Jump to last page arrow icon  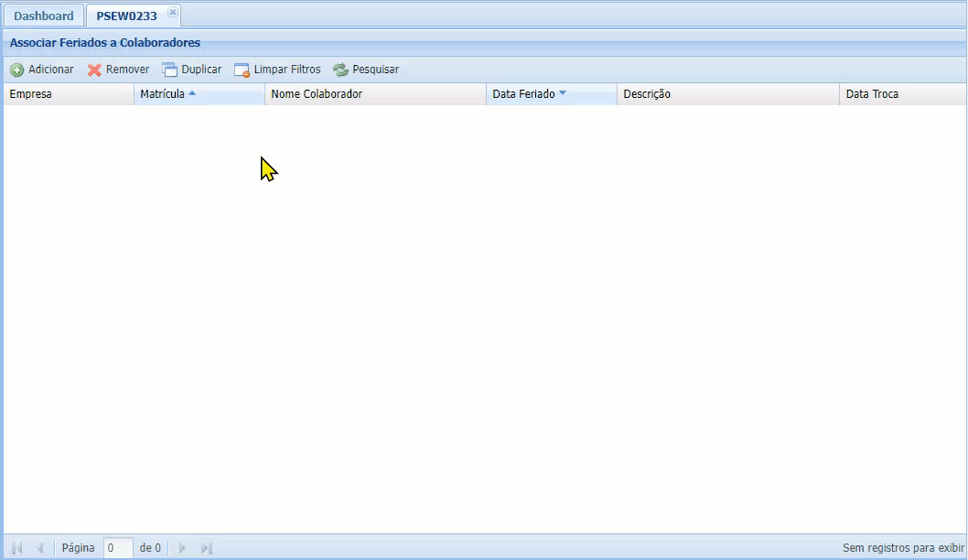click(207, 548)
